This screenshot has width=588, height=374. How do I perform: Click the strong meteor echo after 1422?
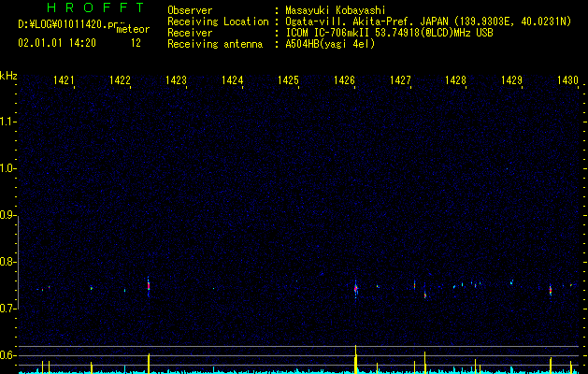[x=149, y=286]
